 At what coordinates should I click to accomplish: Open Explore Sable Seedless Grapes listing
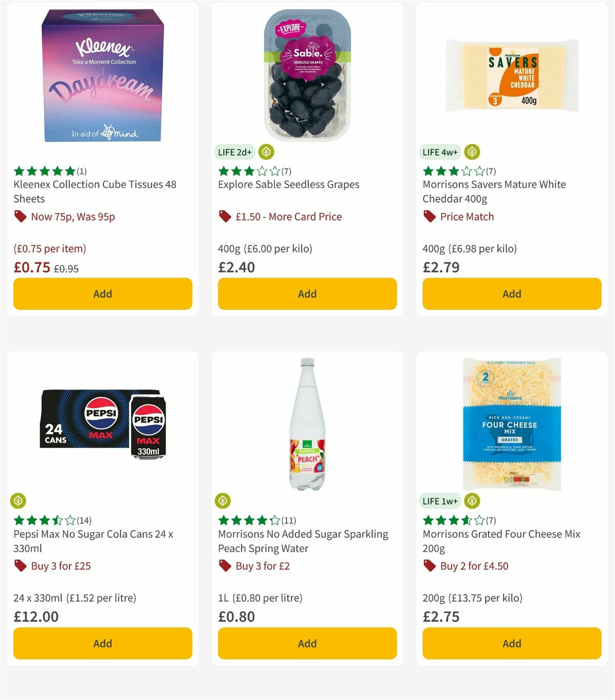coord(289,184)
